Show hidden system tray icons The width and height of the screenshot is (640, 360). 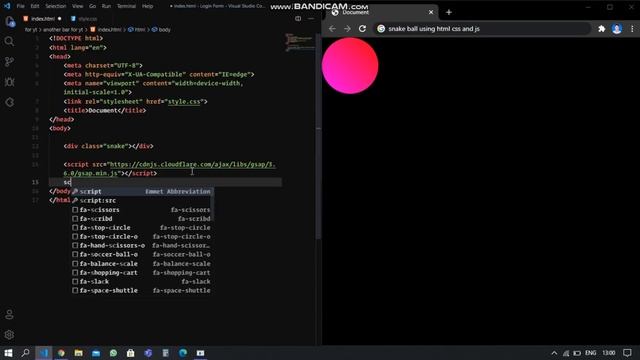coord(554,353)
